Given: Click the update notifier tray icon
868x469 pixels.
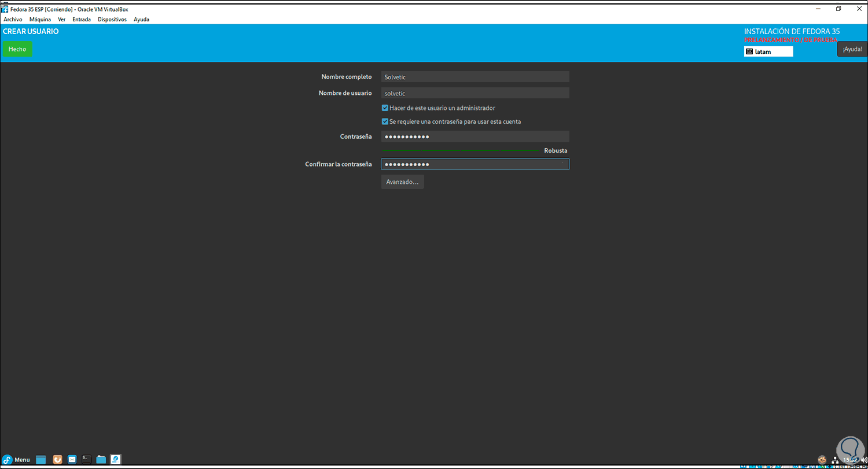Looking at the screenshot, I should (x=822, y=460).
